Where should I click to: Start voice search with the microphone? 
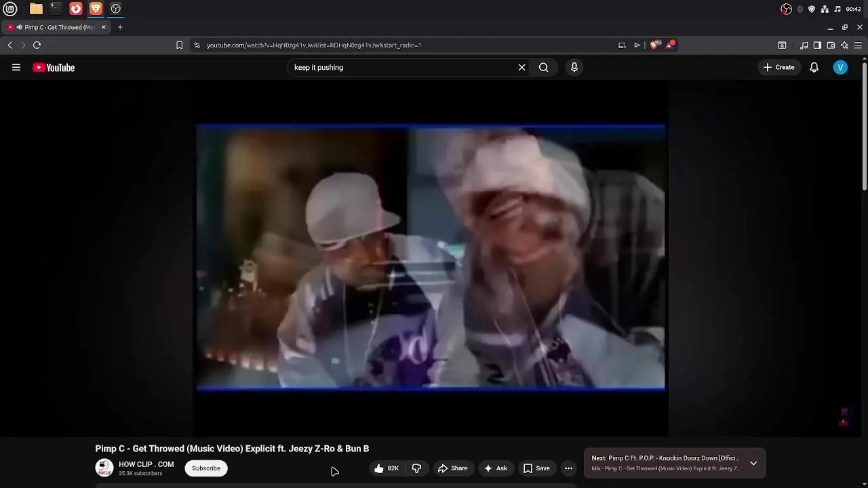(574, 67)
